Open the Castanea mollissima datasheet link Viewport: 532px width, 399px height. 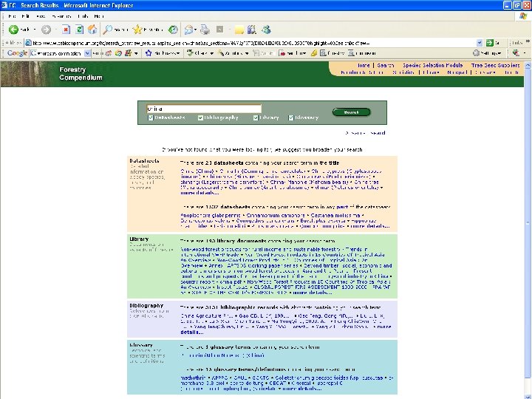(335, 215)
